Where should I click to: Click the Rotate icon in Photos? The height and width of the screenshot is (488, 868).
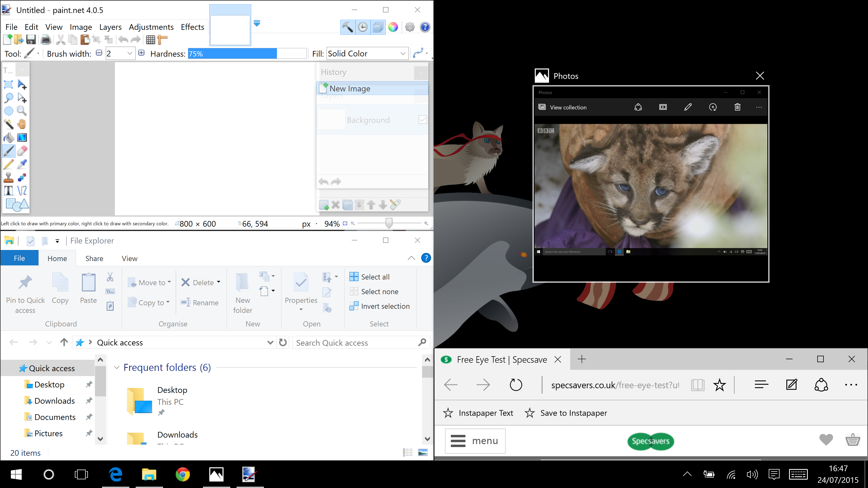pyautogui.click(x=713, y=107)
